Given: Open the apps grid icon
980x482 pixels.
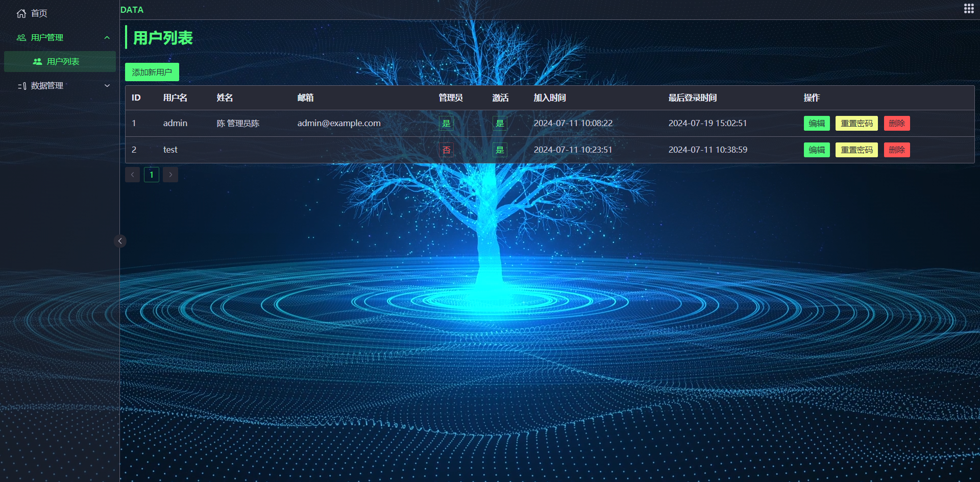Looking at the screenshot, I should click(968, 8).
